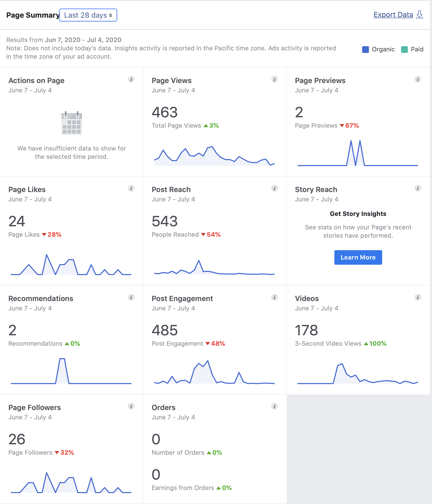Open info icon for Page Previews
Viewport: 432px width, 504px height.
pyautogui.click(x=418, y=79)
